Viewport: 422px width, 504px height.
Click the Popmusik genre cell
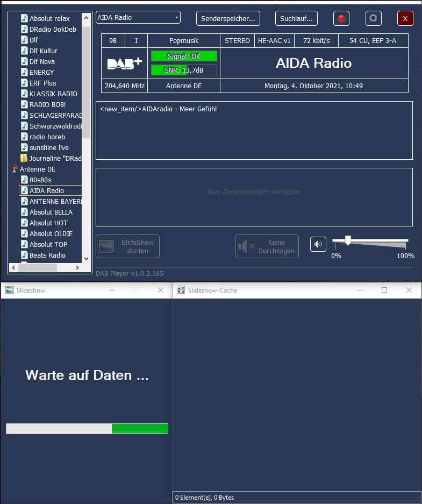pyautogui.click(x=184, y=41)
